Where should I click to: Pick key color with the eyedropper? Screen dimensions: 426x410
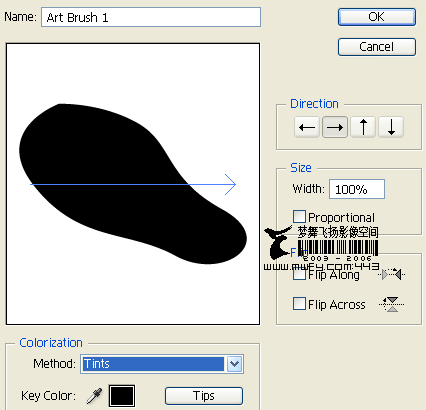[94, 396]
